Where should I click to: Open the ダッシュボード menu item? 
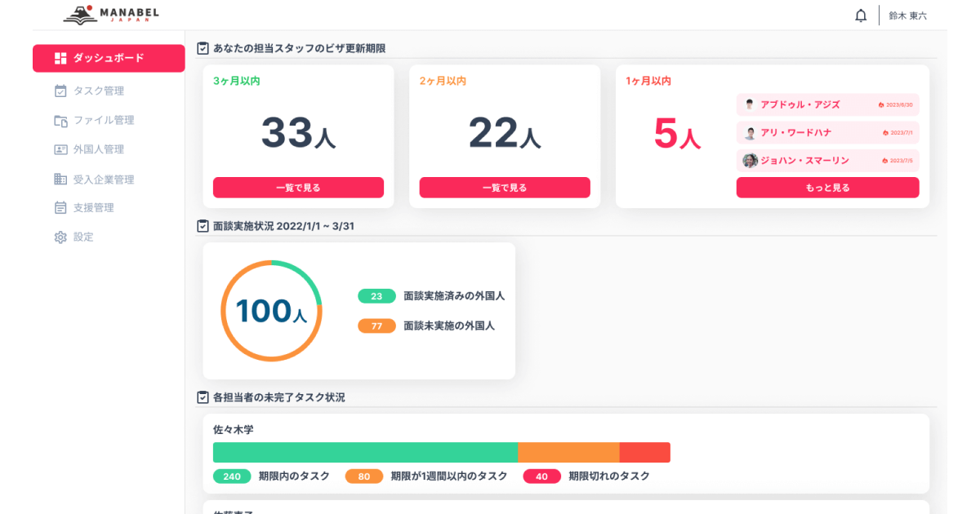[109, 58]
